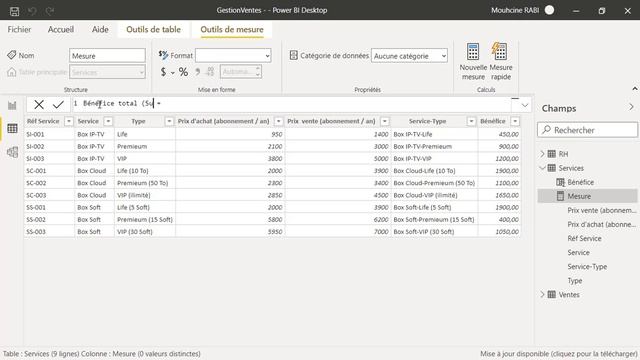Apply thousands separator comma format
Screen dimensions: 640x360
pyautogui.click(x=198, y=72)
